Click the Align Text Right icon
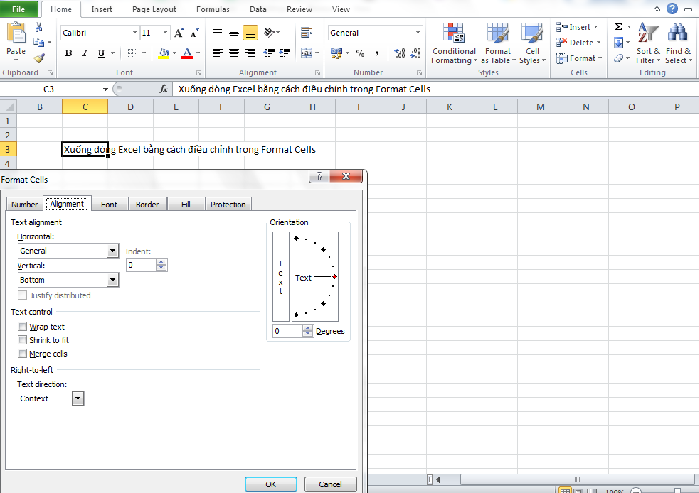The image size is (699, 493). click(251, 53)
